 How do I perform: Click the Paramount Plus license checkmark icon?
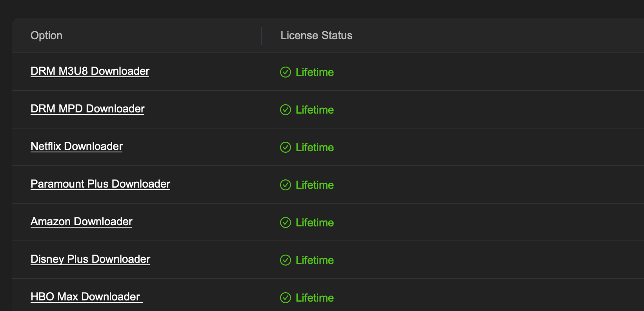(x=286, y=185)
